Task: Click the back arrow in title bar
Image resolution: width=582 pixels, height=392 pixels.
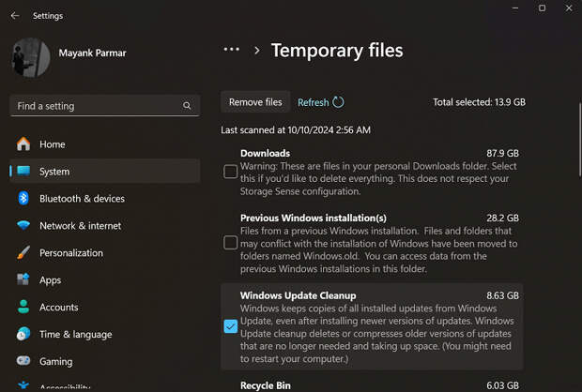Action: tap(15, 15)
